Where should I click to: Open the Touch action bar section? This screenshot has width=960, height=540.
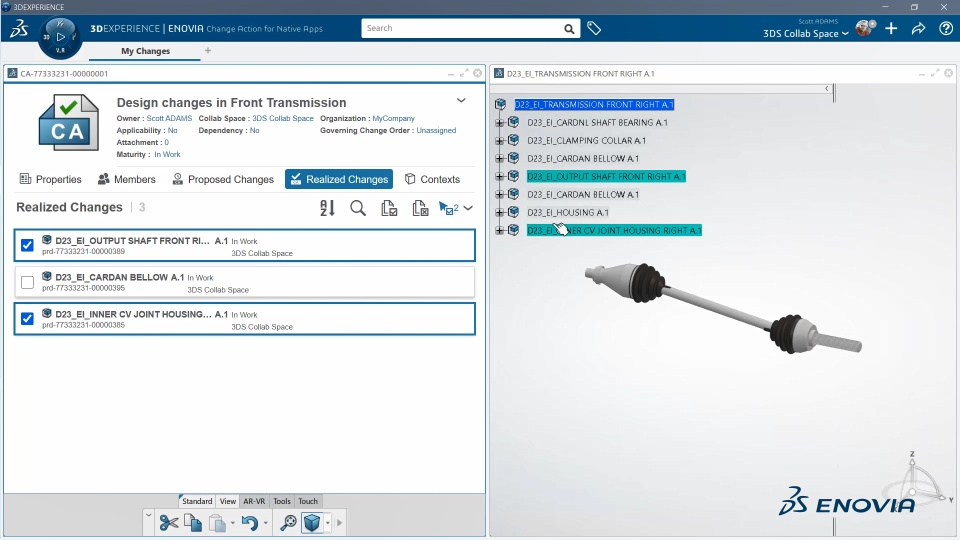coord(308,501)
